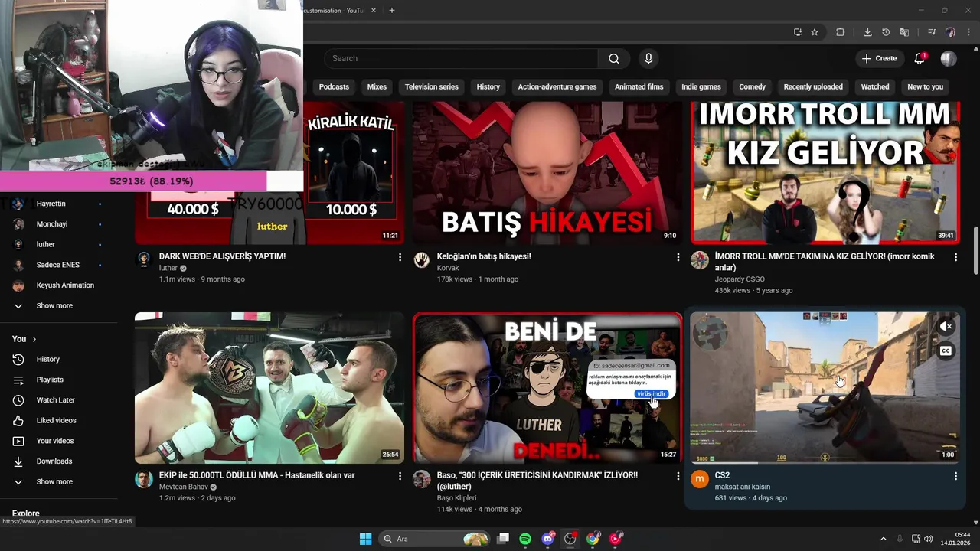Select the Indie games chip
The height and width of the screenshot is (551, 980).
[x=701, y=86]
